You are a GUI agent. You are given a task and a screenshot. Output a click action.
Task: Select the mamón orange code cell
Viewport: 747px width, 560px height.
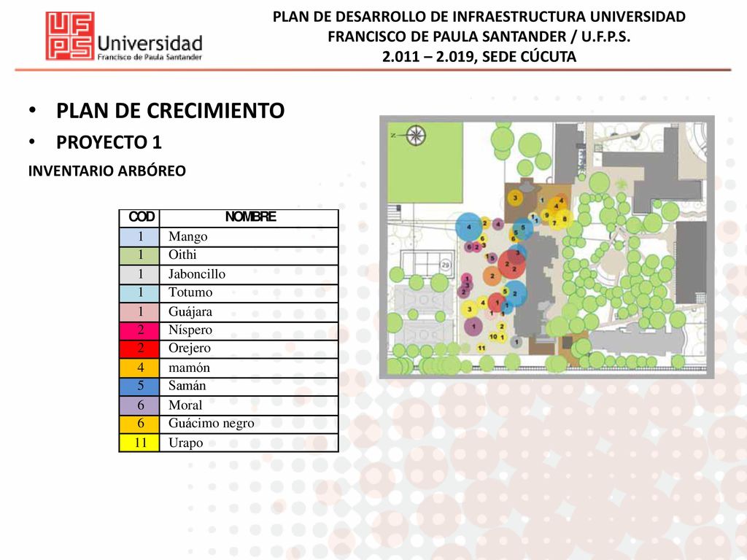coord(139,367)
